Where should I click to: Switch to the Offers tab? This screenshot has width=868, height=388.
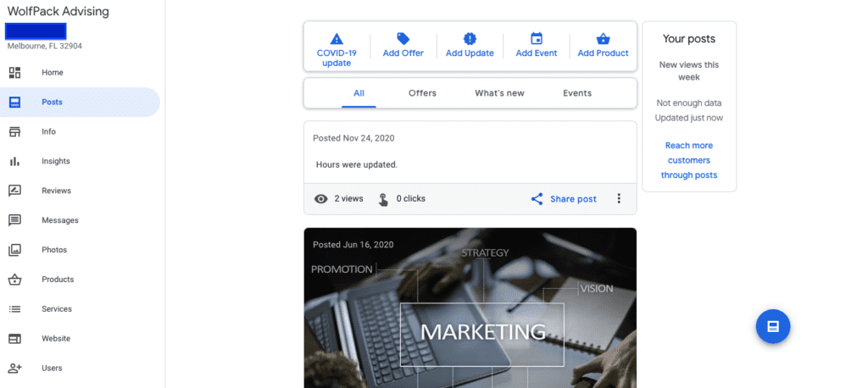pyautogui.click(x=422, y=93)
